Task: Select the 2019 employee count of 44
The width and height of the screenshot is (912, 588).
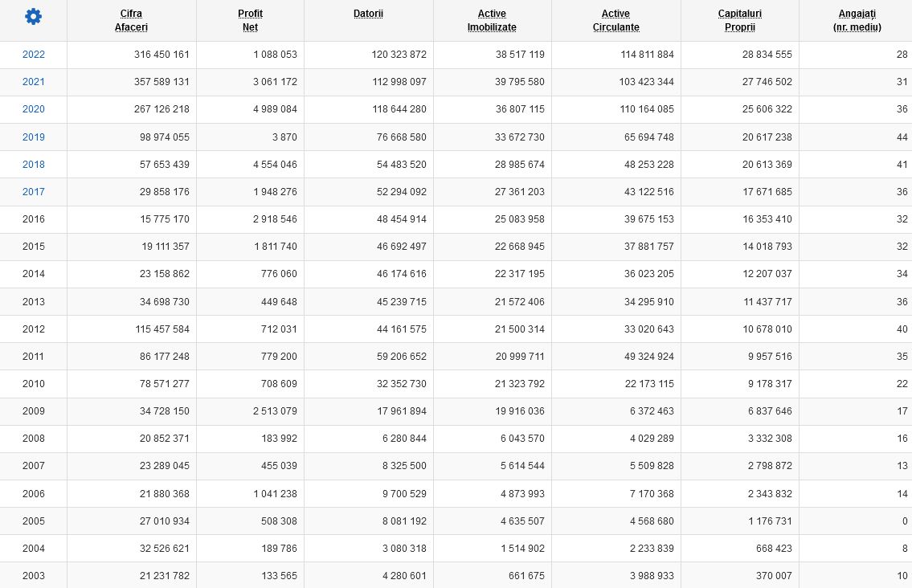Action: pyautogui.click(x=902, y=137)
